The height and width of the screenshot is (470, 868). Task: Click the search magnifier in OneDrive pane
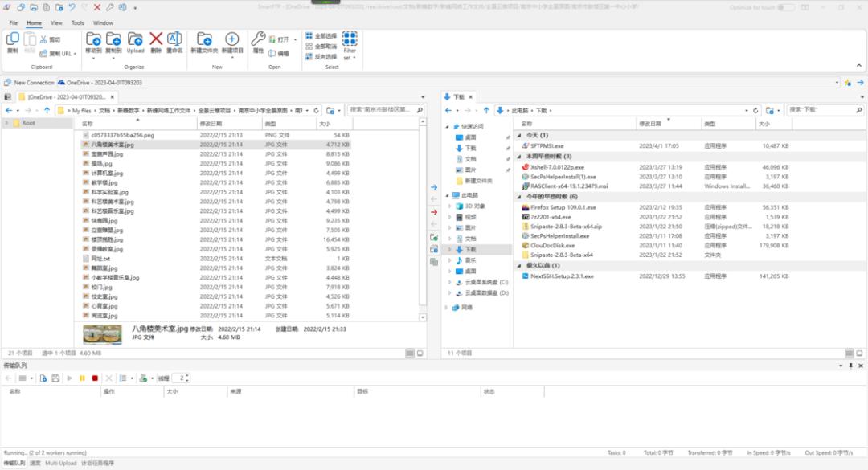(420, 110)
